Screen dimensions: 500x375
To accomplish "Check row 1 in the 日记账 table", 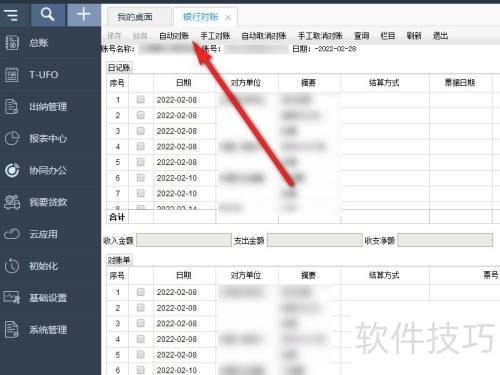I will pyautogui.click(x=141, y=99).
